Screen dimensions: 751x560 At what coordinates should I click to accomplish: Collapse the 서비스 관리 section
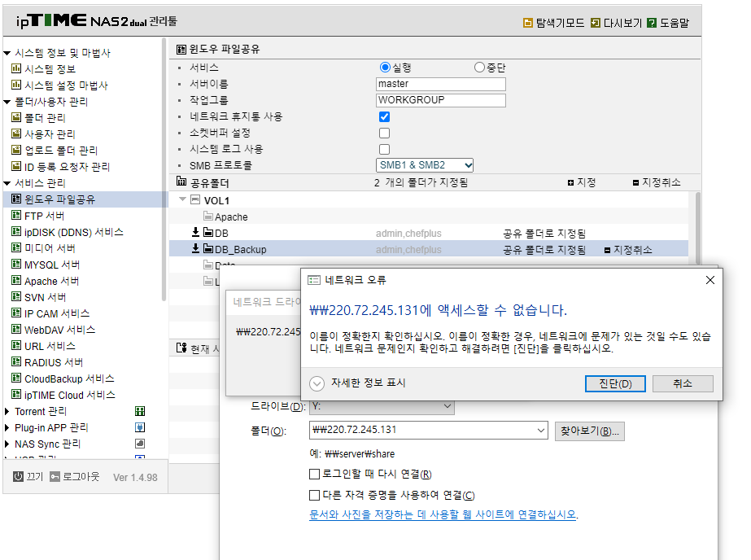7,183
